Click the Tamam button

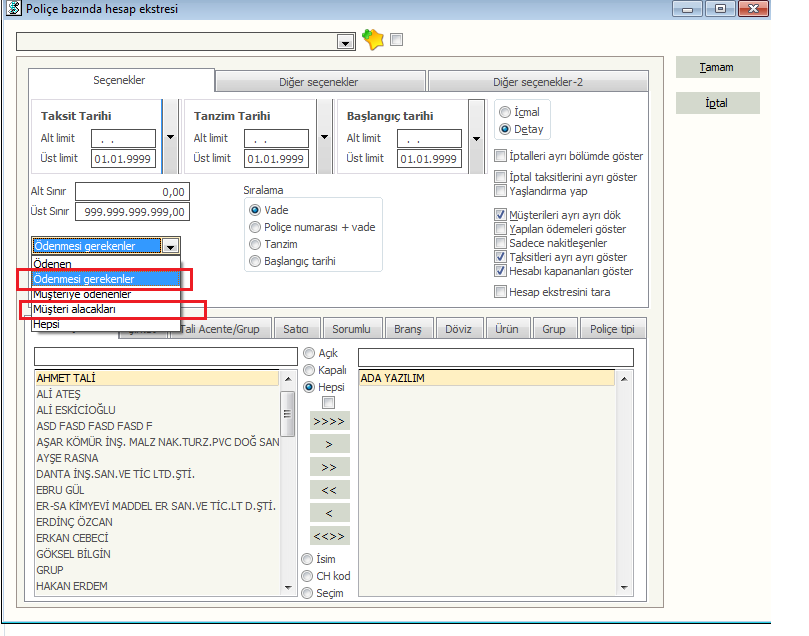tap(717, 68)
